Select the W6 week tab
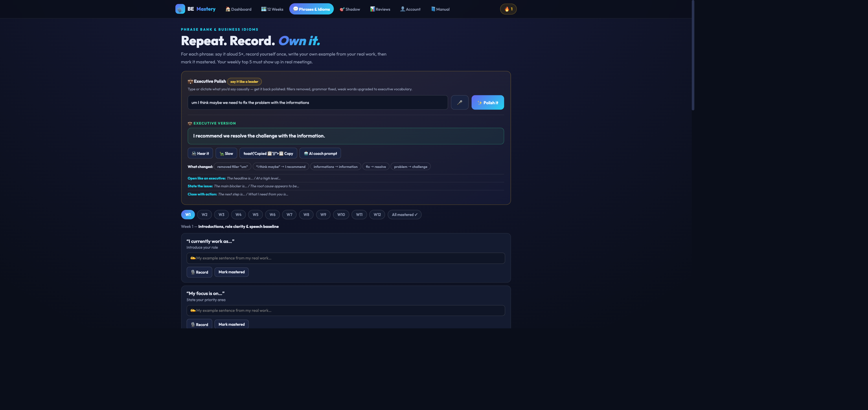The image size is (868, 410). coord(272,215)
